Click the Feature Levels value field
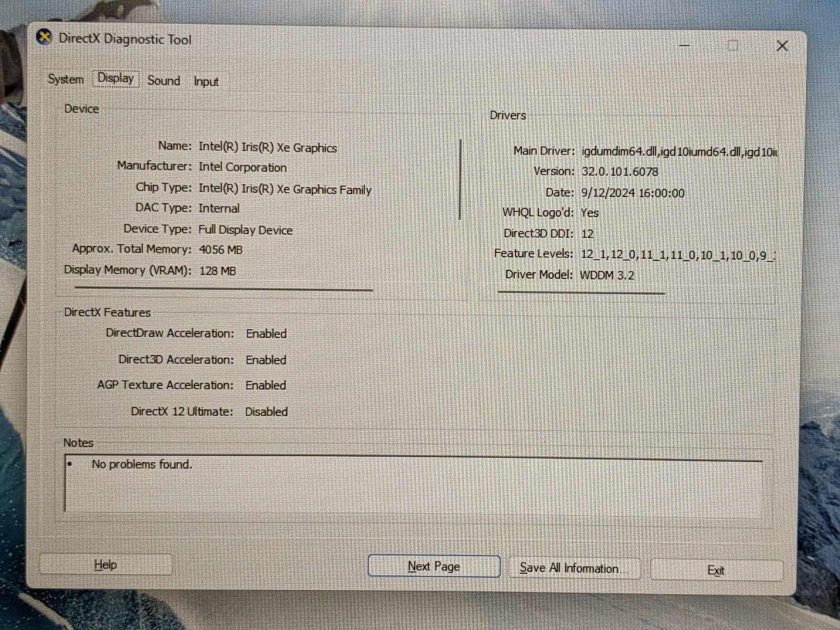Image resolution: width=840 pixels, height=630 pixels. tap(677, 255)
